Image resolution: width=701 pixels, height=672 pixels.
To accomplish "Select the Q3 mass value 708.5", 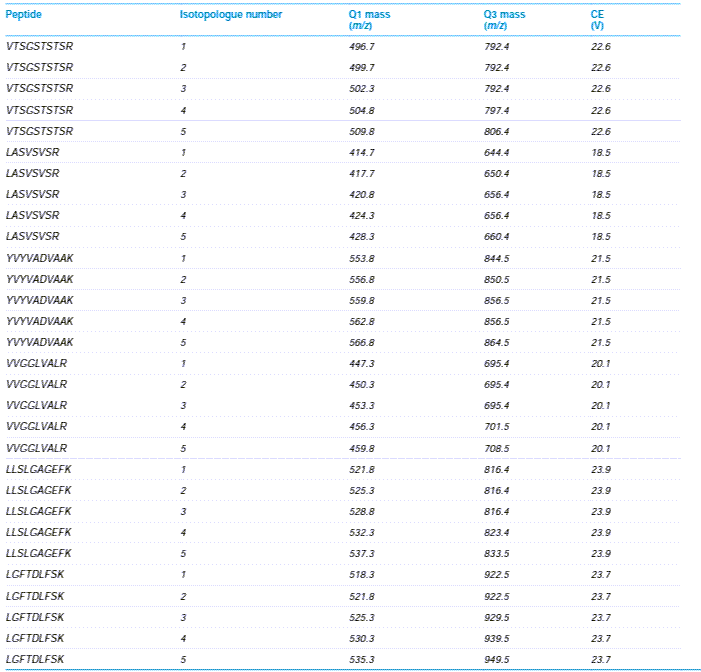I will [x=497, y=447].
